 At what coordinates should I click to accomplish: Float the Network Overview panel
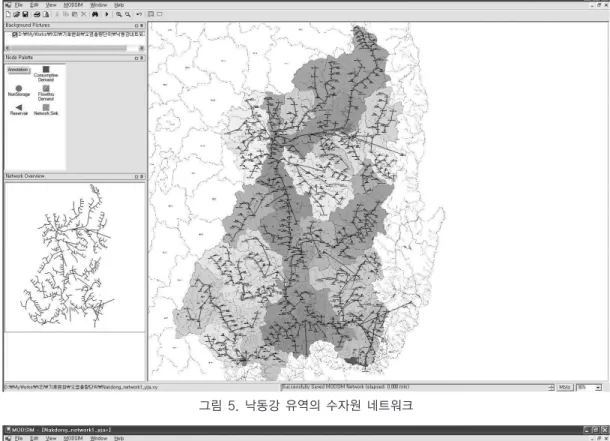coord(137,177)
